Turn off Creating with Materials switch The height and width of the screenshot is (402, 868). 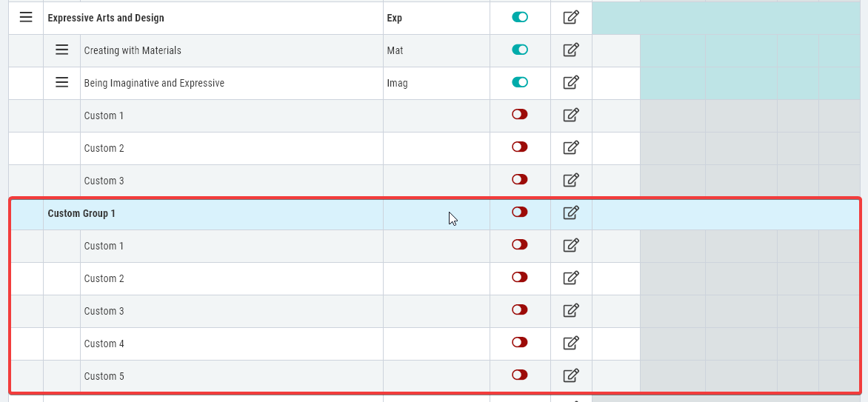pos(520,50)
